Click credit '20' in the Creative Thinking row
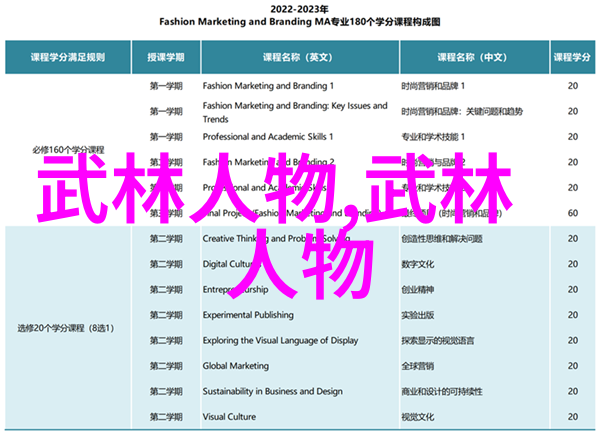 point(573,238)
